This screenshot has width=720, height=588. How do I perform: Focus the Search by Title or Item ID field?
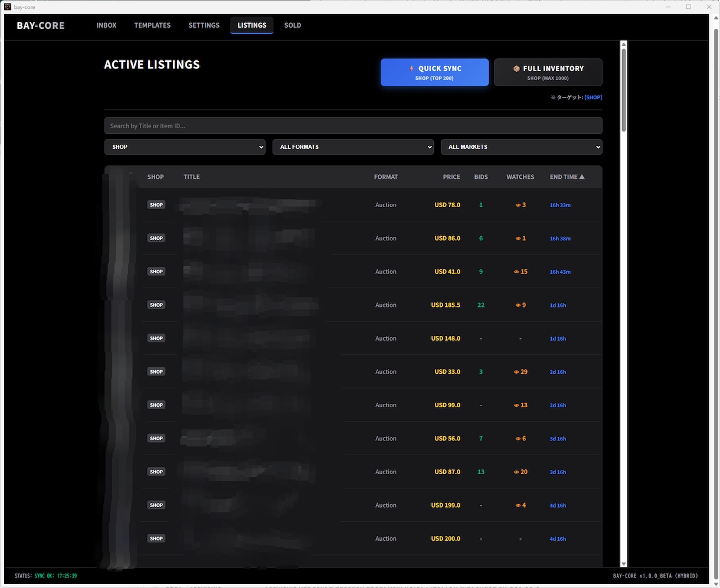point(354,126)
